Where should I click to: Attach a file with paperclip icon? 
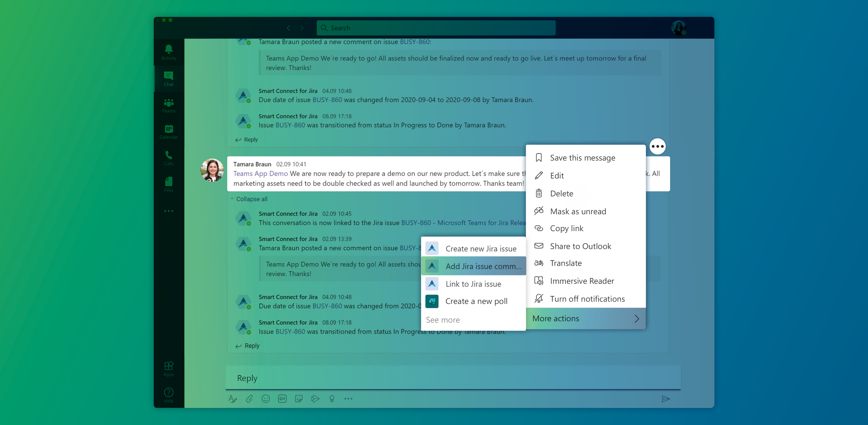[x=249, y=399]
